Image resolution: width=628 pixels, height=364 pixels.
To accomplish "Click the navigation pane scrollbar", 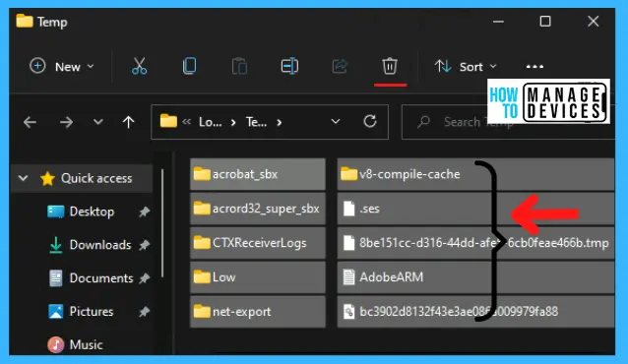I will 162,223.
